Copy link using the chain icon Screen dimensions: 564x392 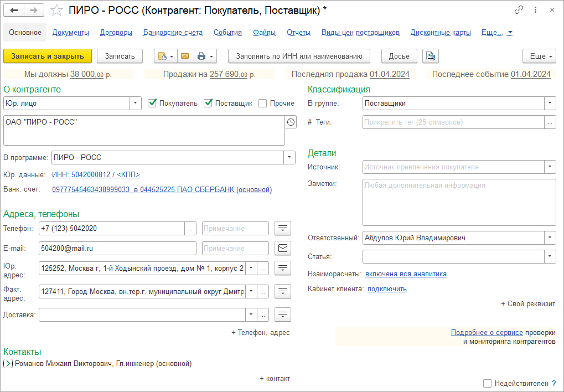518,10
